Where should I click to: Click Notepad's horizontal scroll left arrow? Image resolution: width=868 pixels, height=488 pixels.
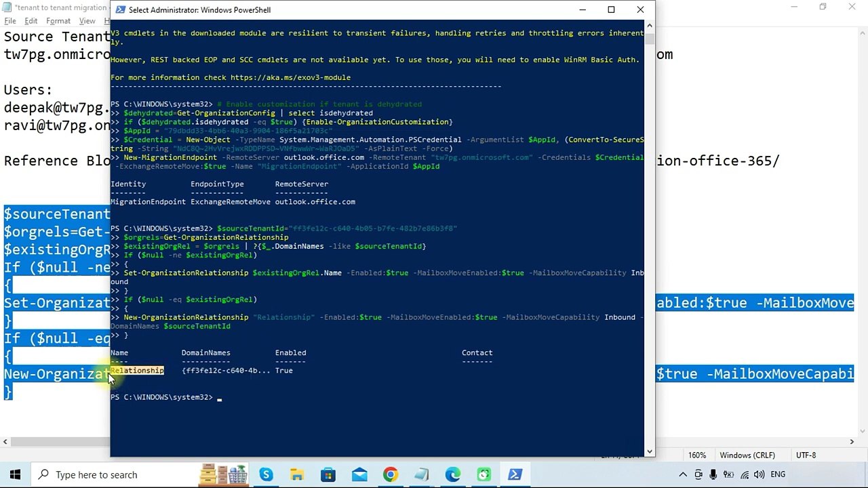pyautogui.click(x=5, y=442)
